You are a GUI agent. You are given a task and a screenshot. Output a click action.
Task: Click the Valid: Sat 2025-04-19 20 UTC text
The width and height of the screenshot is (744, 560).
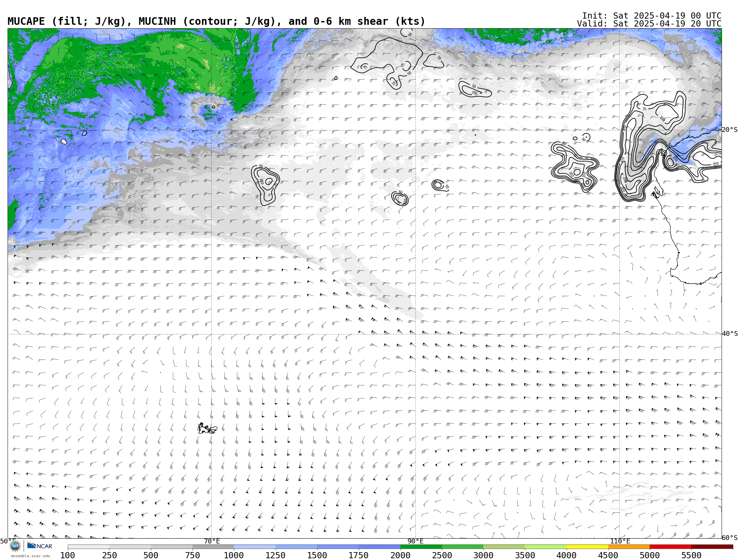pos(649,24)
